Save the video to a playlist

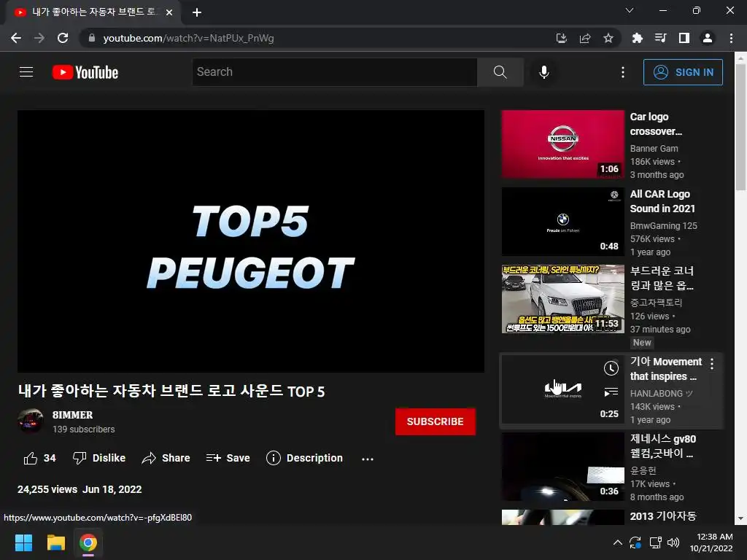(x=228, y=458)
